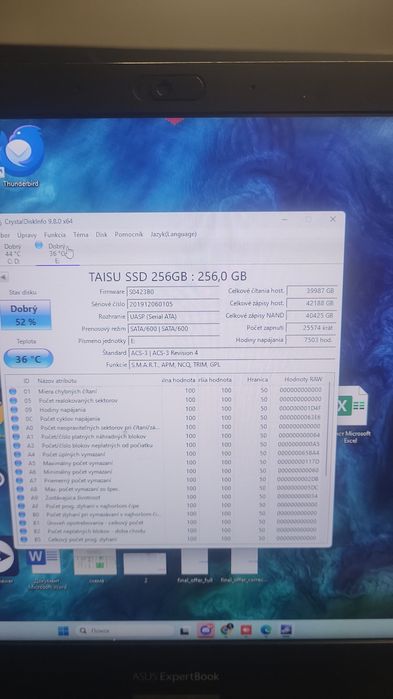The image size is (393, 699).
Task: Click the Windows taskbar search box
Action: click(125, 631)
